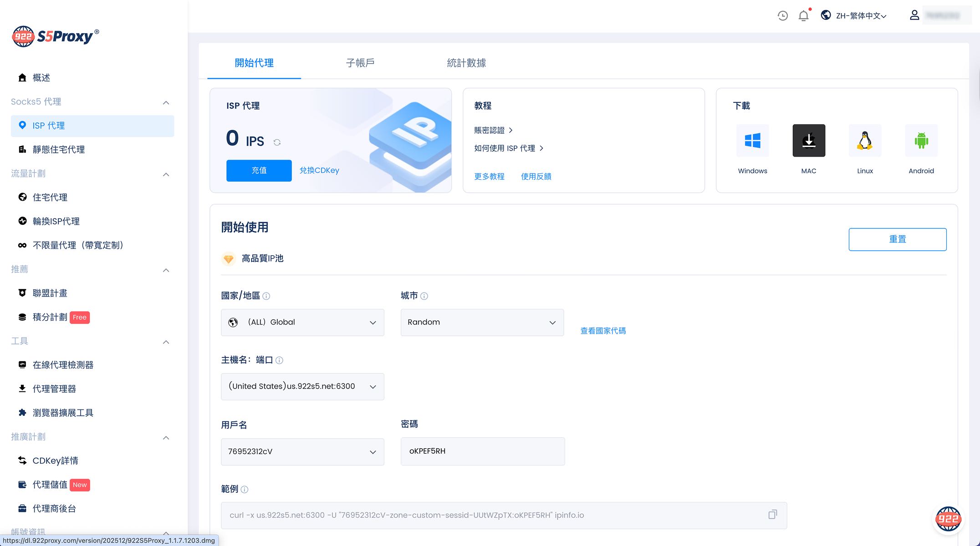Click the Linux penguin download icon
980x546 pixels.
865,141
